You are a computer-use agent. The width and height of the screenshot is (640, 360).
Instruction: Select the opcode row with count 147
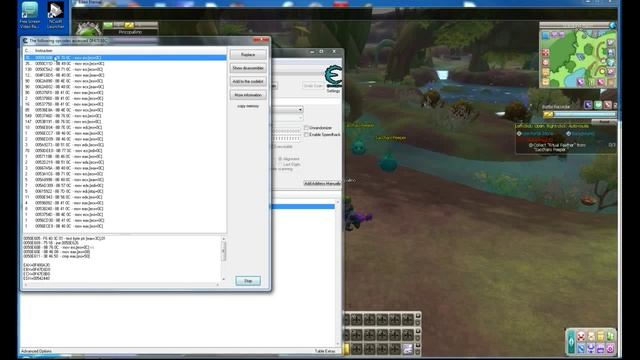coord(125,122)
